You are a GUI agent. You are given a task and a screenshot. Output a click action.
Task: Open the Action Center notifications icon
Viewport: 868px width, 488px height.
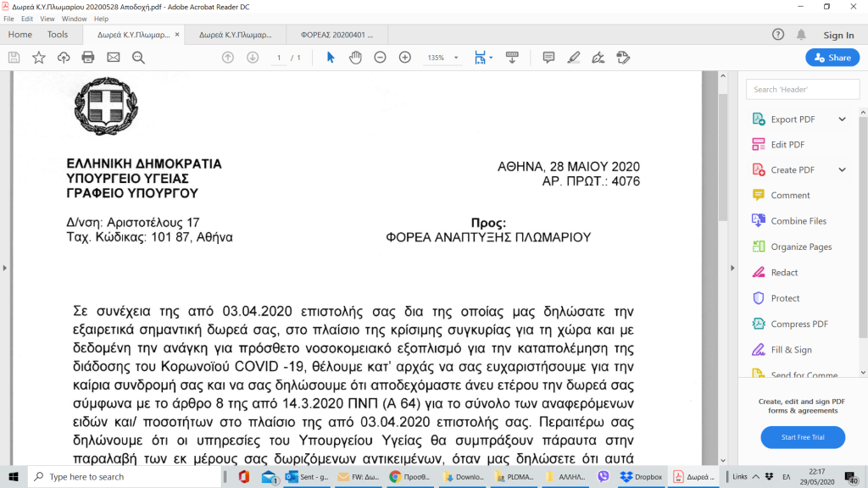pos(851,477)
